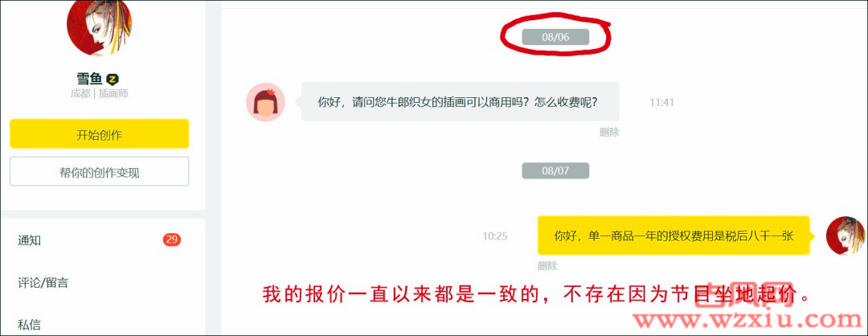Click the sender's red-haired avatar icon
This screenshot has width=868, height=336.
point(266,102)
